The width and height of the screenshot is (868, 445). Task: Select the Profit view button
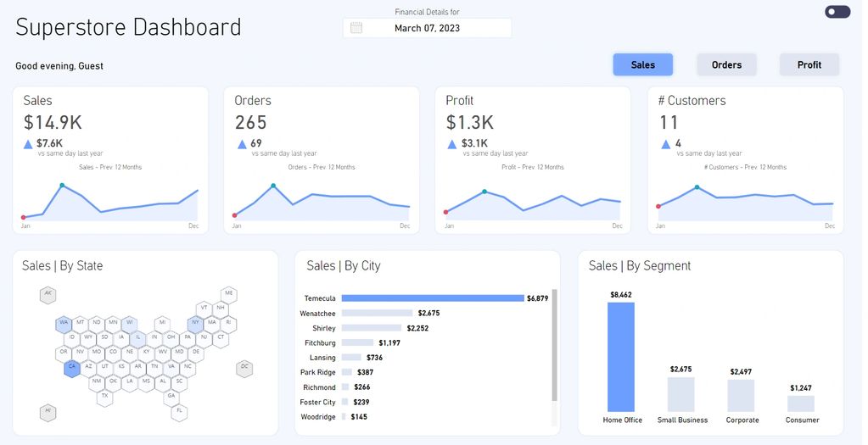pos(809,64)
